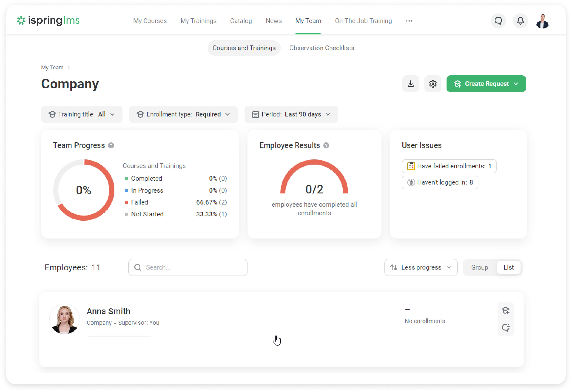This screenshot has height=392, width=572.
Task: Click into the employee Search field
Action: [x=188, y=267]
